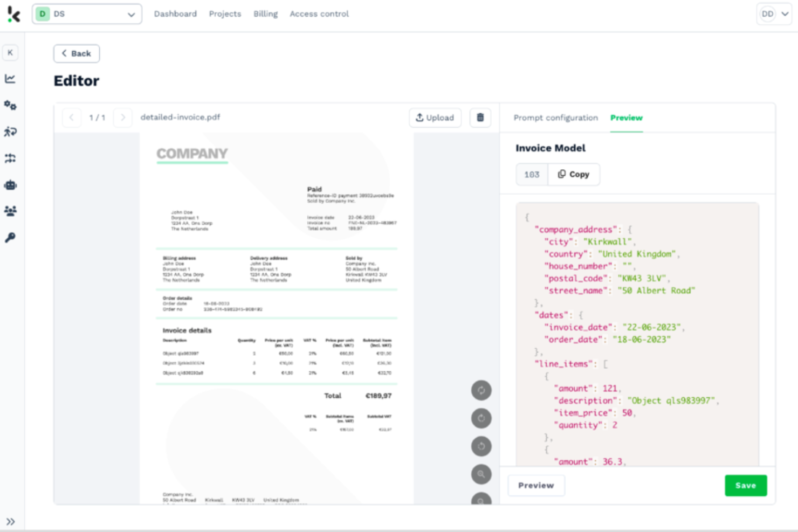This screenshot has height=532, width=798.
Task: Click the invoice page in the viewer
Action: coord(277,318)
